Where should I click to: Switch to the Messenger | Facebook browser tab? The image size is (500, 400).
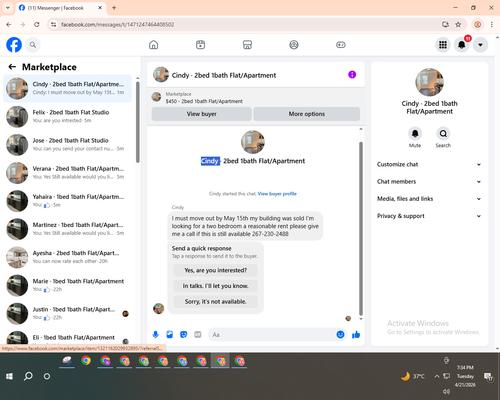click(x=61, y=8)
